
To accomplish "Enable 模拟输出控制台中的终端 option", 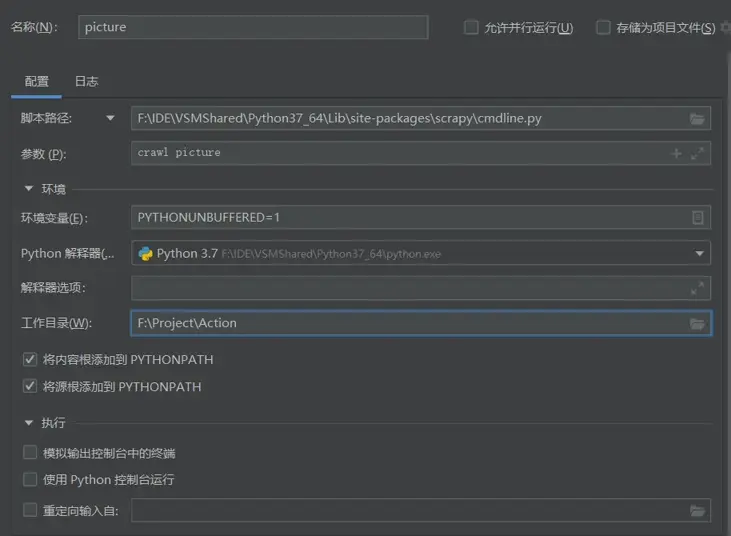I will [x=30, y=453].
